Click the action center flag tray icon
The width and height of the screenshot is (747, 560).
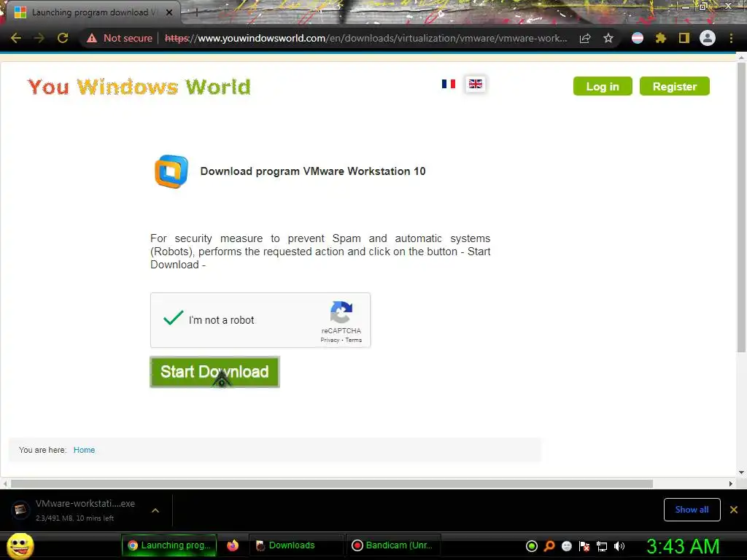pyautogui.click(x=584, y=546)
